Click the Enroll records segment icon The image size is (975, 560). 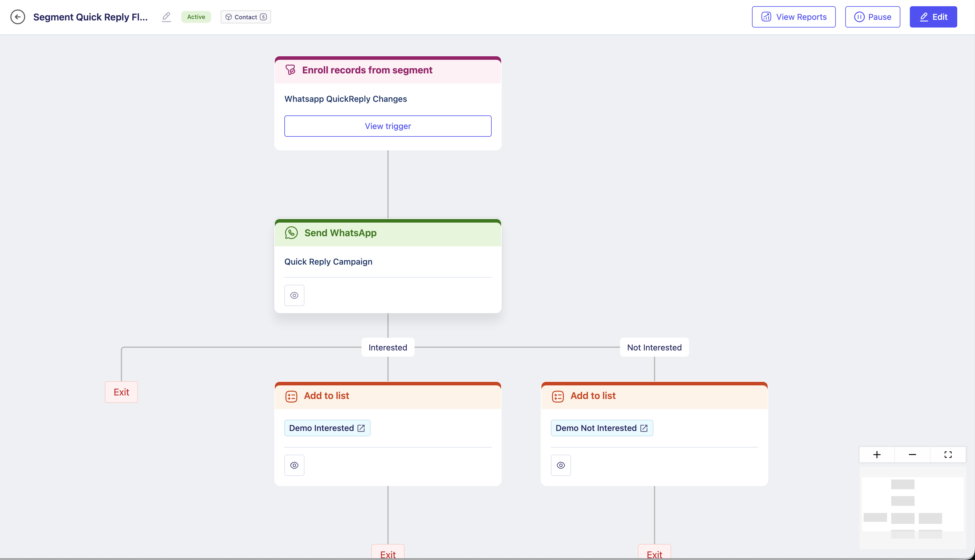291,70
